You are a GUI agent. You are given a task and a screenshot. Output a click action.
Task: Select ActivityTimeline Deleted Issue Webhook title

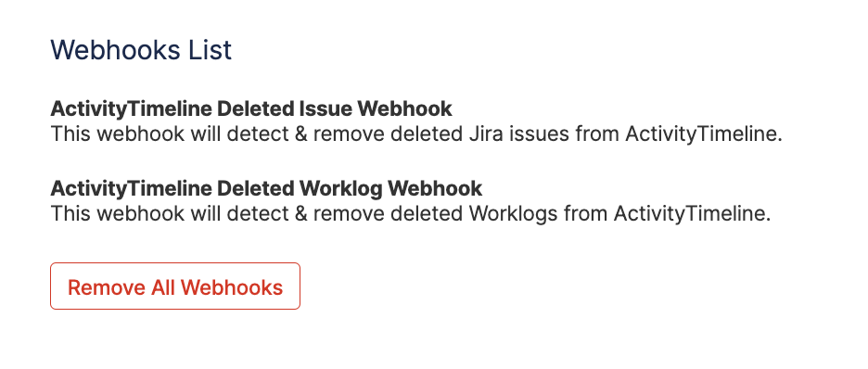pyautogui.click(x=251, y=109)
